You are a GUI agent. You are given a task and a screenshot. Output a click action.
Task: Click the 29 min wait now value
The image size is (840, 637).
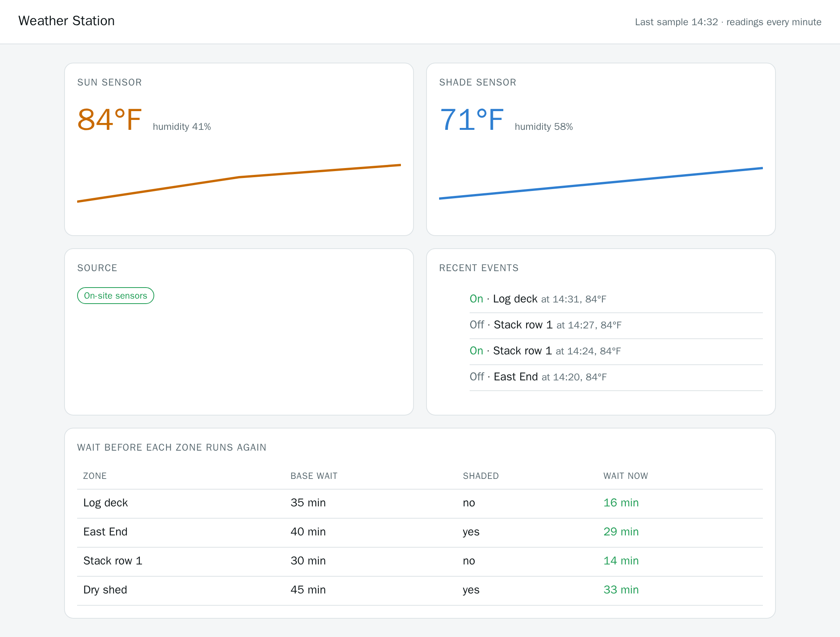point(621,532)
